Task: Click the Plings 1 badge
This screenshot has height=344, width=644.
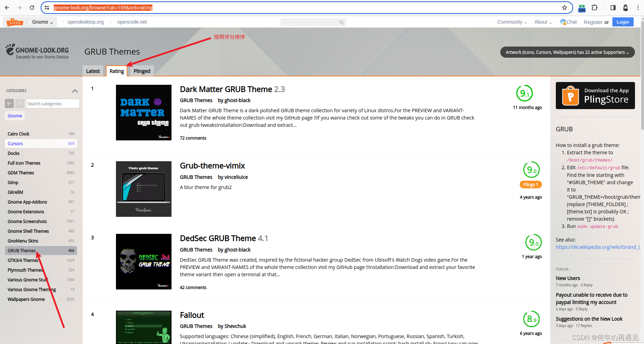Action: tap(530, 185)
